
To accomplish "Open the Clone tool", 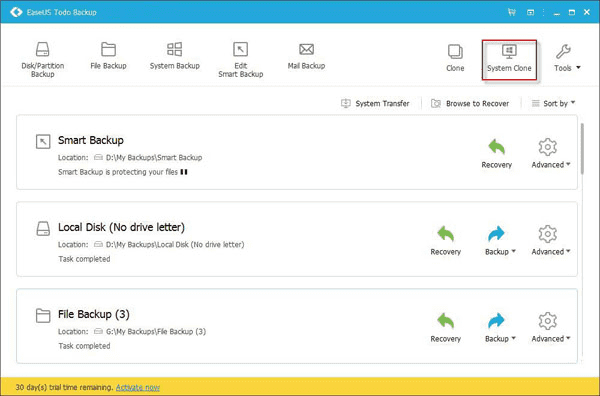I will point(455,58).
